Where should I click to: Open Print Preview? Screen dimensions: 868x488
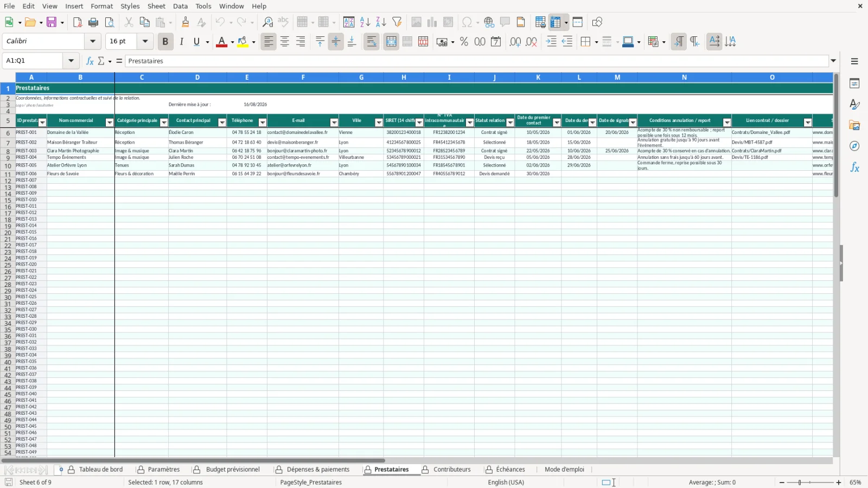(110, 22)
